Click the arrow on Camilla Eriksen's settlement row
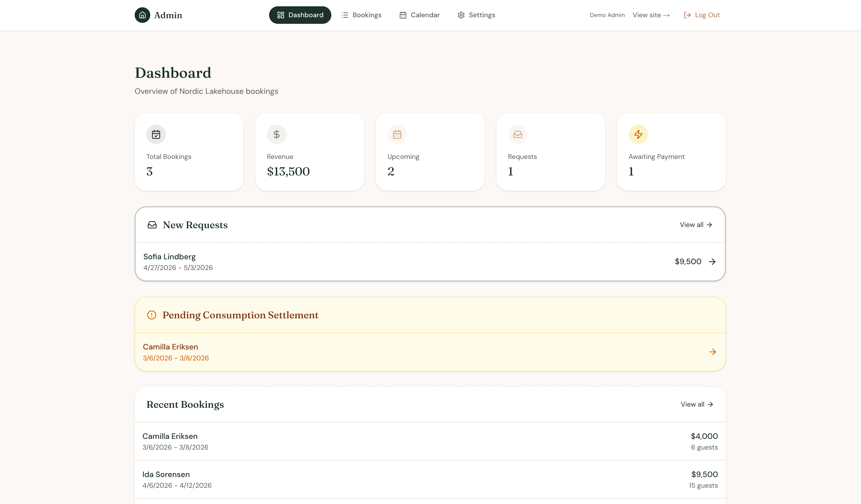Viewport: 861px width, 504px height. [x=713, y=352]
